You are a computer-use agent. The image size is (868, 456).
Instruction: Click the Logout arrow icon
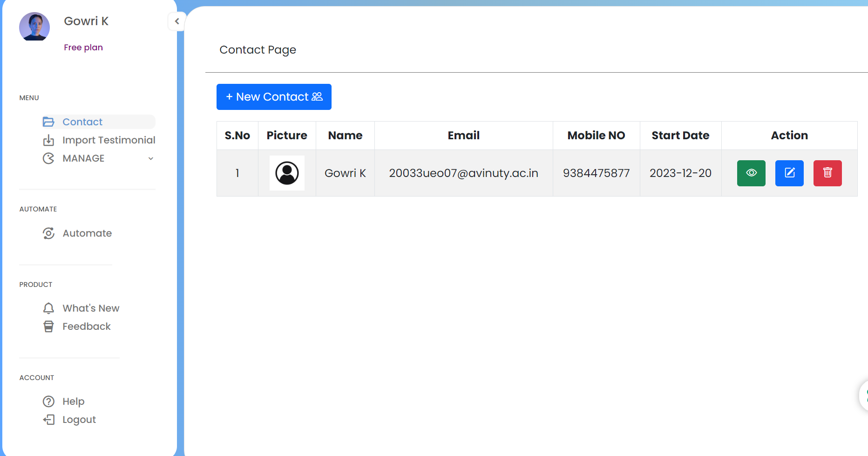tap(48, 420)
